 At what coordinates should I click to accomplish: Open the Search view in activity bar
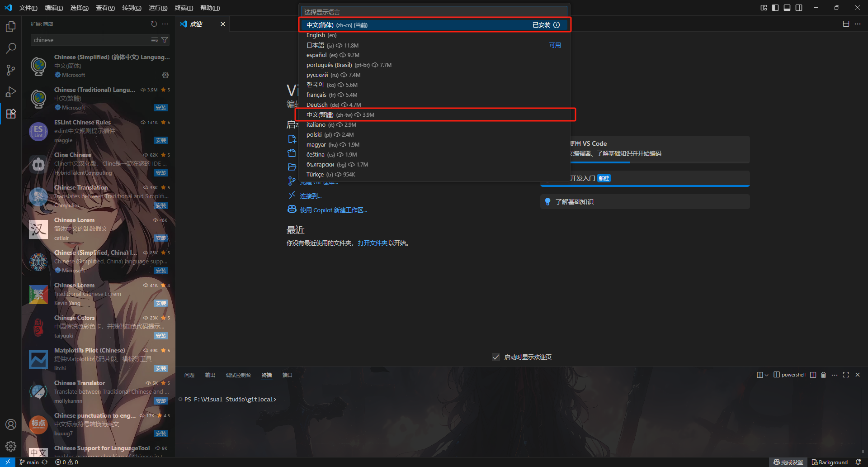11,48
